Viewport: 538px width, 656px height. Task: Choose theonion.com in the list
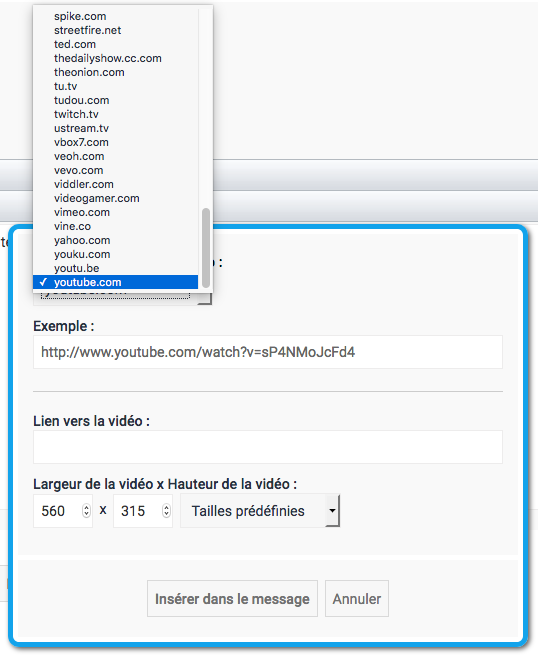point(115,72)
